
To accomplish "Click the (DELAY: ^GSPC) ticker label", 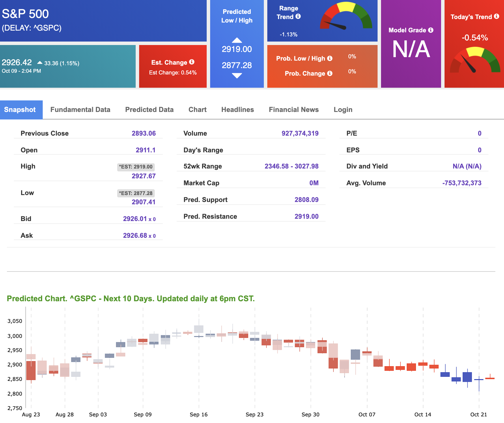I will tap(32, 28).
